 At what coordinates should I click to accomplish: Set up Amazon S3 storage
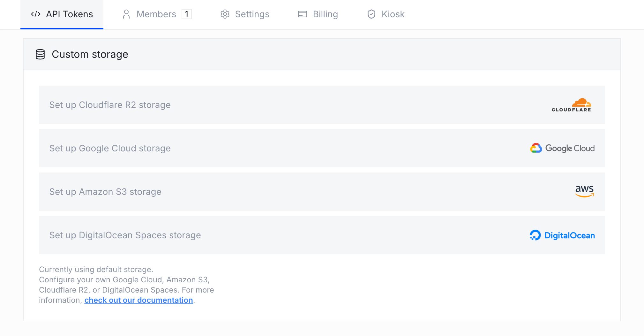322,192
